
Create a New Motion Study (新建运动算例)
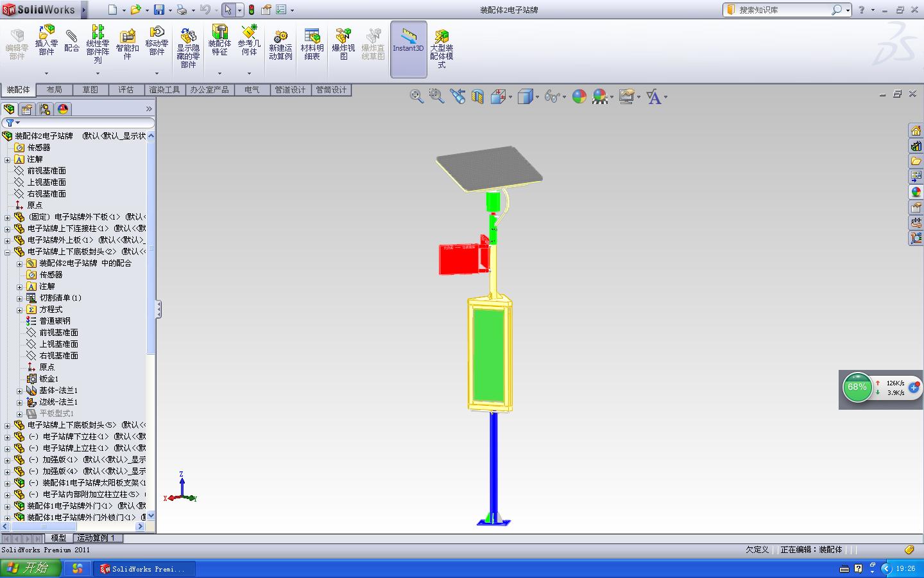click(280, 44)
